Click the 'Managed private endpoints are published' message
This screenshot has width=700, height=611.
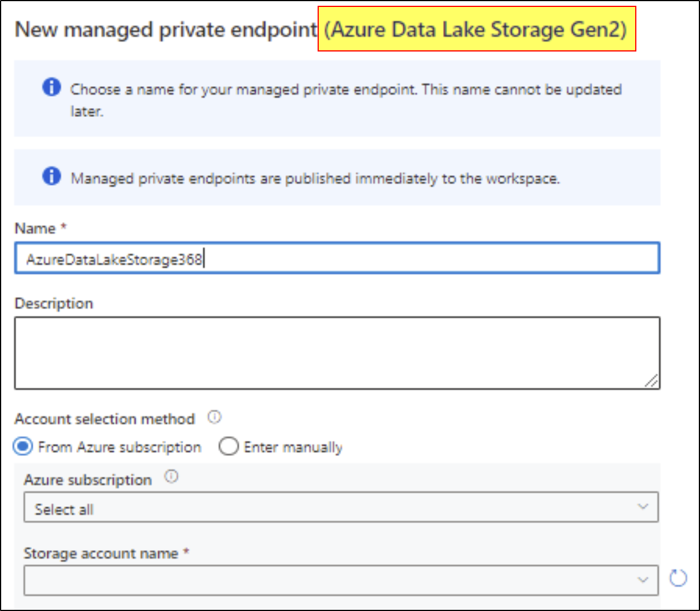pos(315,178)
